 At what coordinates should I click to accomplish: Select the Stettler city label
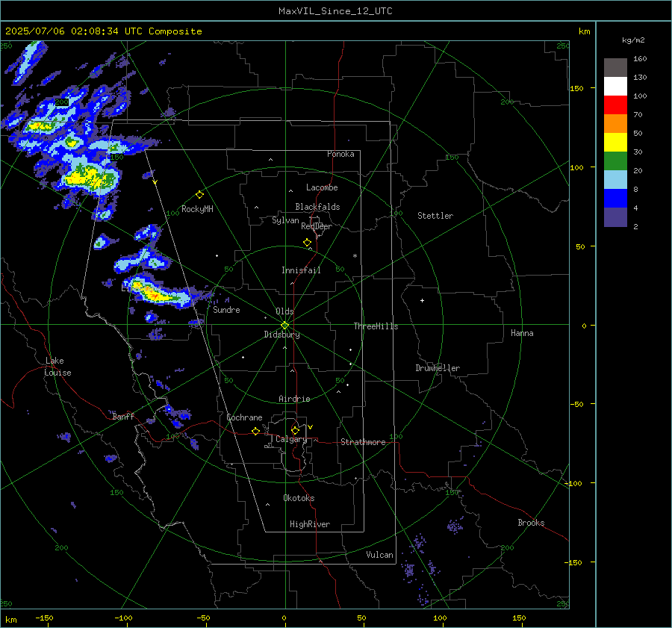click(x=435, y=216)
